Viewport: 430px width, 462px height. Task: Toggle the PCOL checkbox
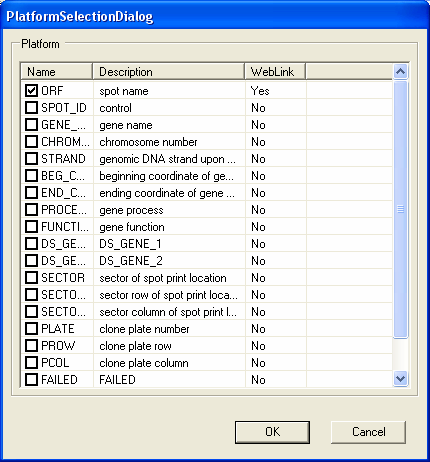(31, 363)
